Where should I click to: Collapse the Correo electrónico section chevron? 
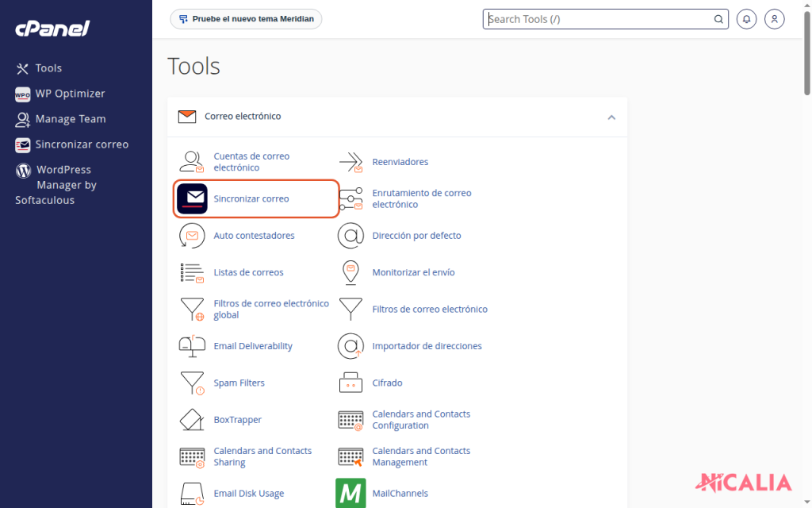[611, 117]
